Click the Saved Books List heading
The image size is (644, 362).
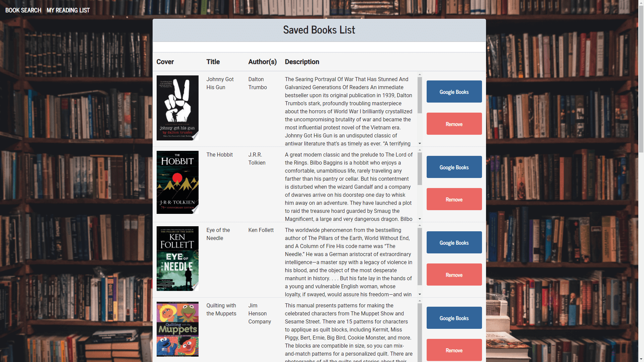[x=319, y=29]
